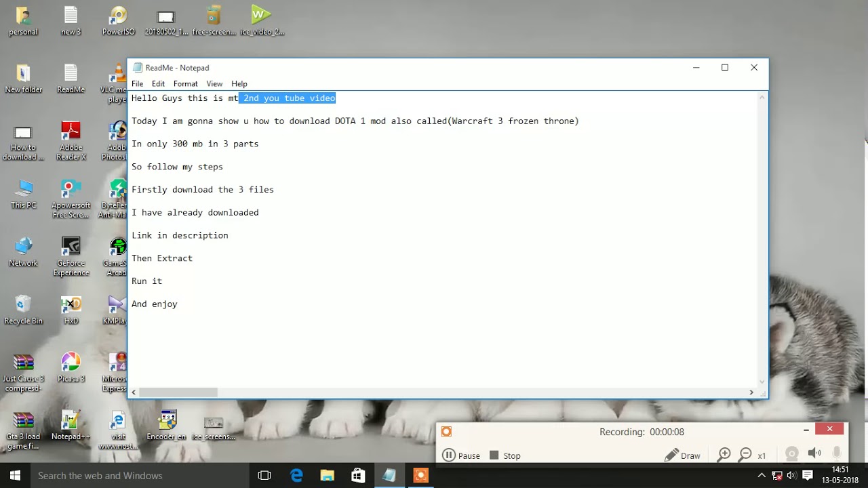The width and height of the screenshot is (868, 488).
Task: Open the system volume tray icon
Action: click(x=791, y=475)
